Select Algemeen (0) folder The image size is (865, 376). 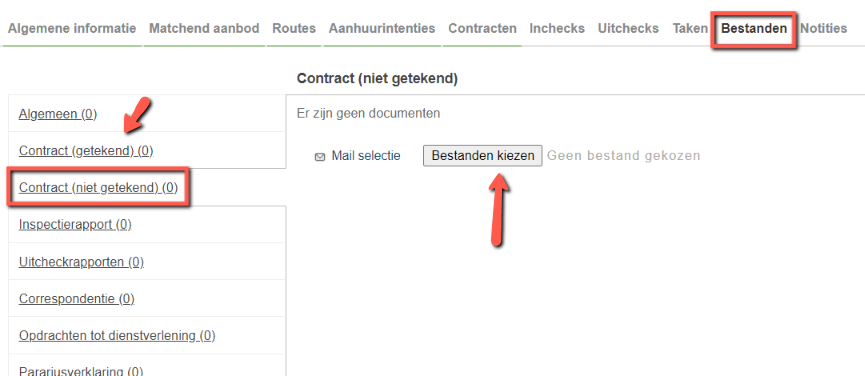click(58, 114)
